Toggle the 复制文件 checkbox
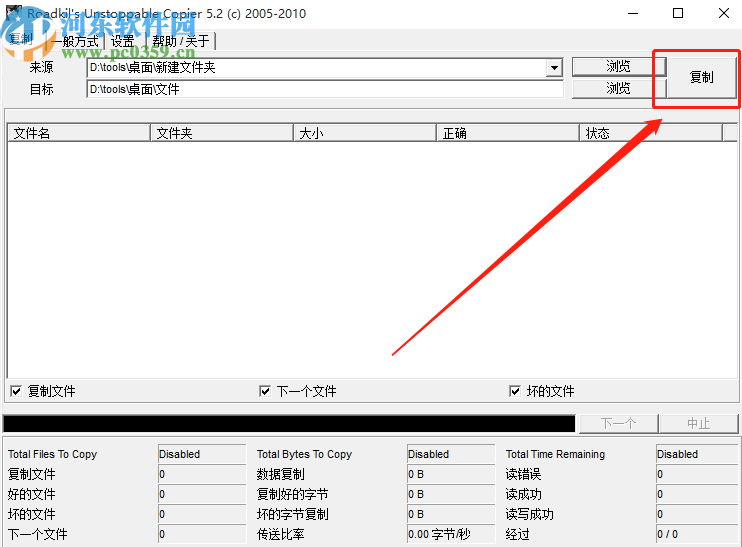 (x=16, y=391)
